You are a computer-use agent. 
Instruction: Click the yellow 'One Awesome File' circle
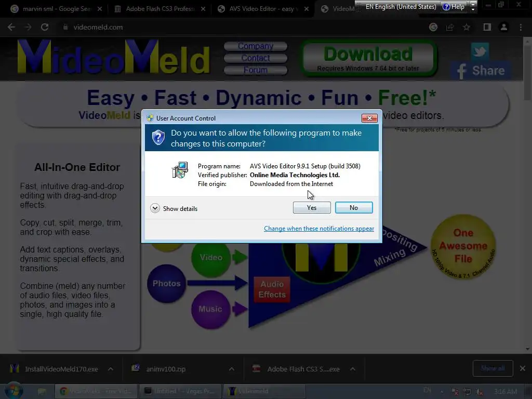coord(463,246)
